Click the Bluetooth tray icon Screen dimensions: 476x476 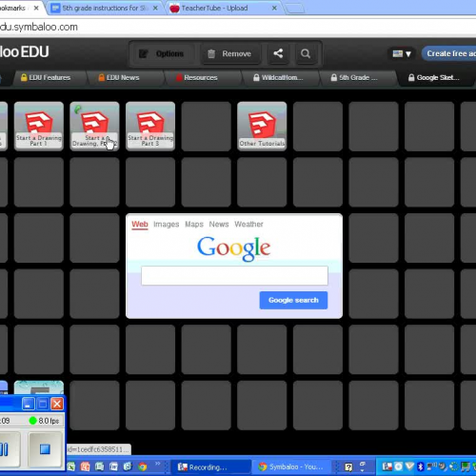pyautogui.click(x=421, y=466)
